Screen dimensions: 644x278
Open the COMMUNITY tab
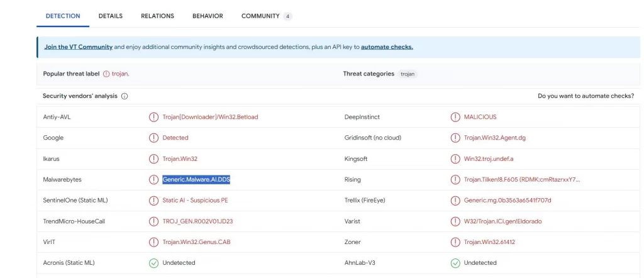click(x=267, y=16)
